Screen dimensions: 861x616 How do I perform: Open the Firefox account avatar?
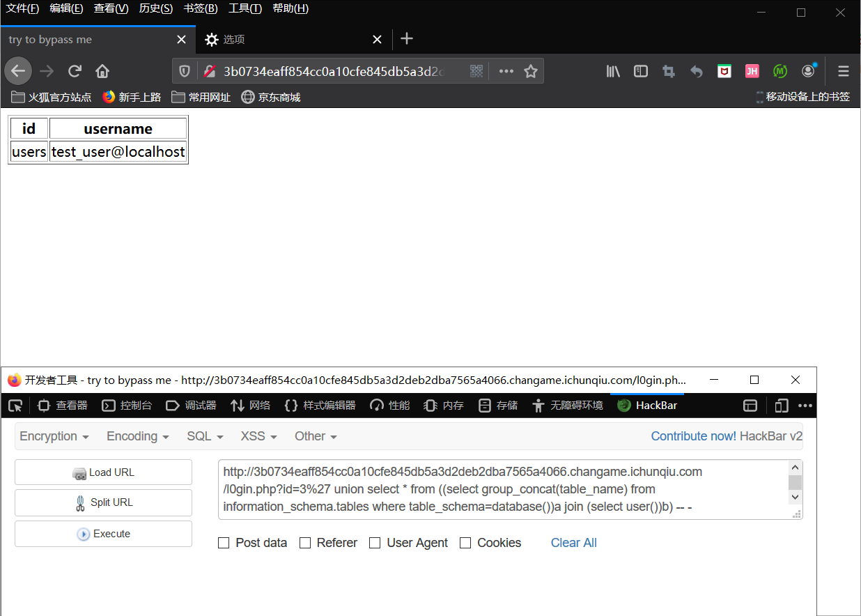[808, 71]
